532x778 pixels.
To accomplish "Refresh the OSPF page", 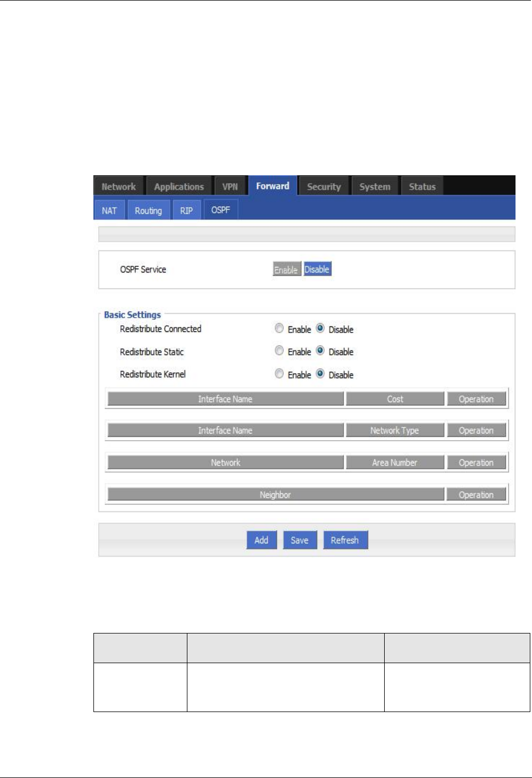I will (345, 540).
